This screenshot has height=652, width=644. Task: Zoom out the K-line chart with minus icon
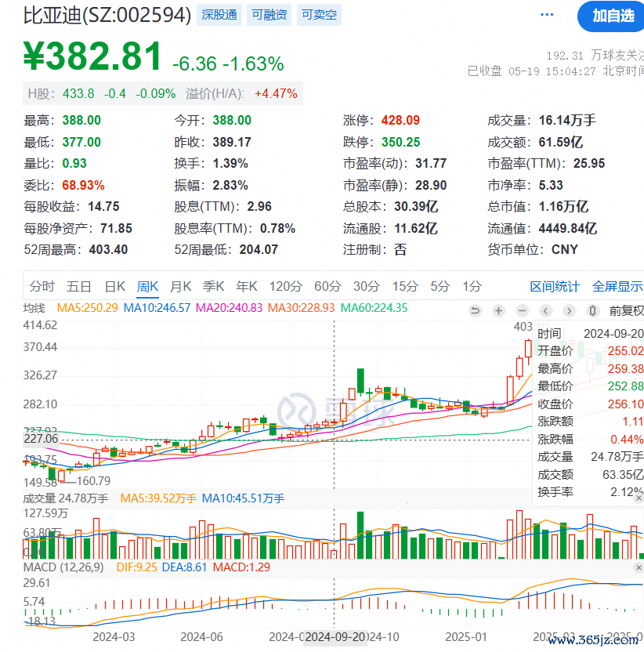[x=523, y=310]
